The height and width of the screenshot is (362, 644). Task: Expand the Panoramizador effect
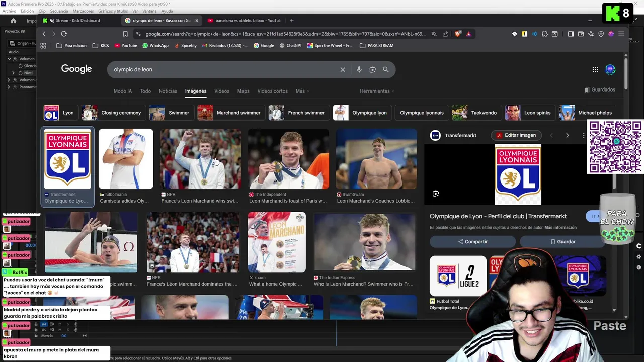coord(9,87)
